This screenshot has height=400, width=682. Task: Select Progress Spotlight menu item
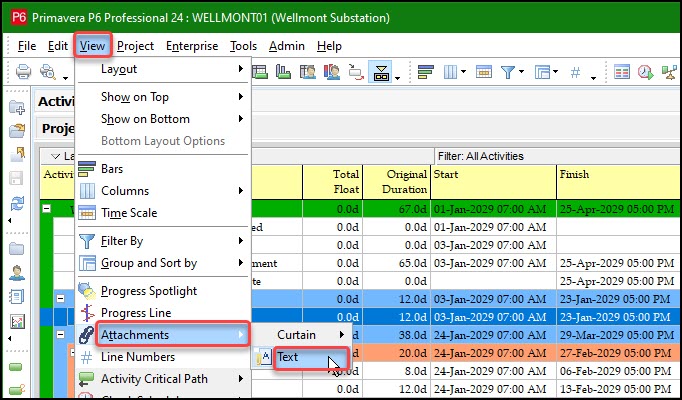163,291
